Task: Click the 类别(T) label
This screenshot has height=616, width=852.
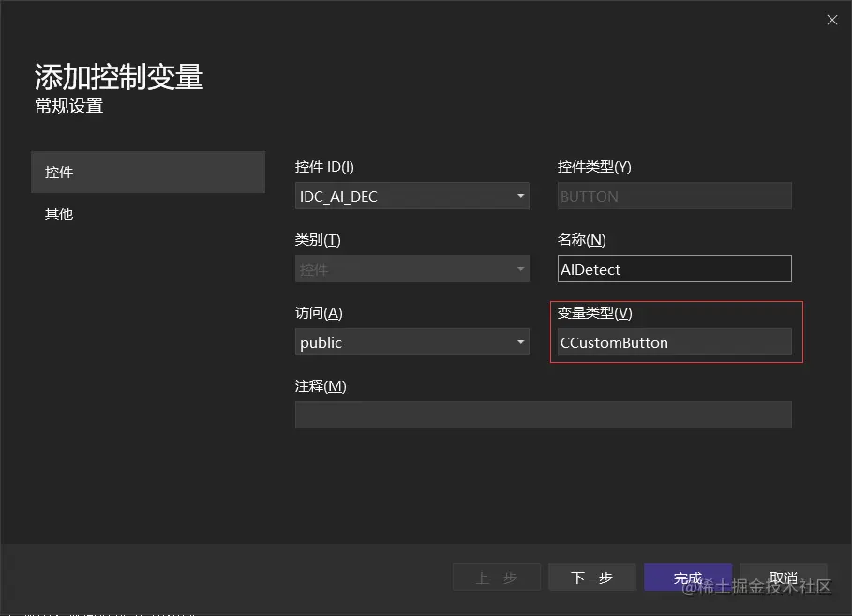Action: pyautogui.click(x=318, y=240)
